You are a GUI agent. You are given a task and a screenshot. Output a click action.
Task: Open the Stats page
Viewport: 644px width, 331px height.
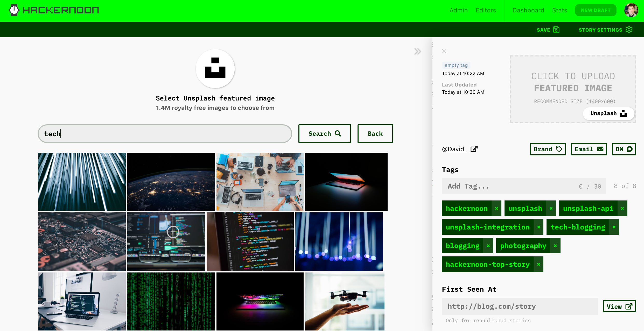(559, 10)
